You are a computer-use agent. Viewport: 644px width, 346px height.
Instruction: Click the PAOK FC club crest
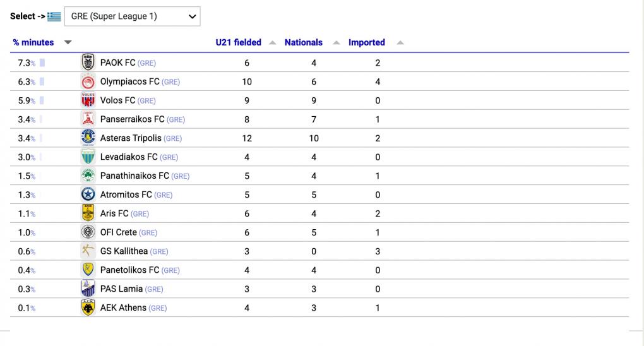tap(88, 63)
